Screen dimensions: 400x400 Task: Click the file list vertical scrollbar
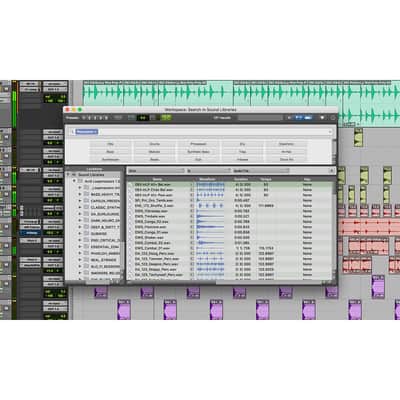click(334, 230)
